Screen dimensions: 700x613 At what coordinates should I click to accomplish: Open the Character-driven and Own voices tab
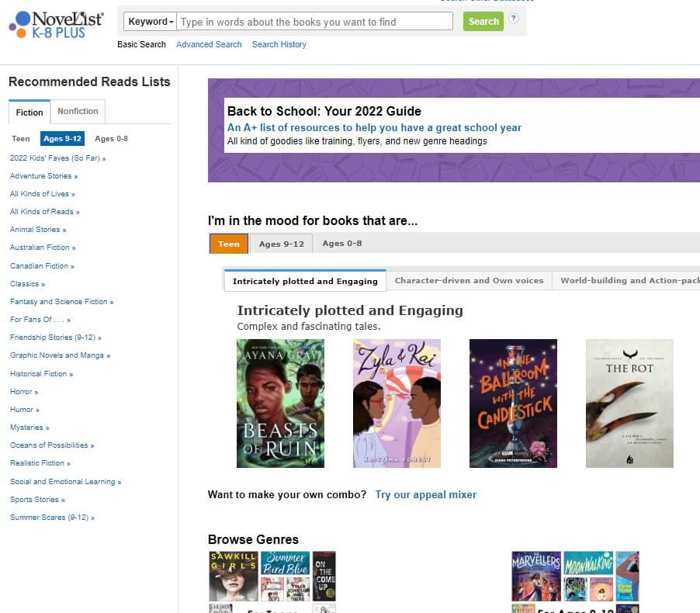pos(469,280)
